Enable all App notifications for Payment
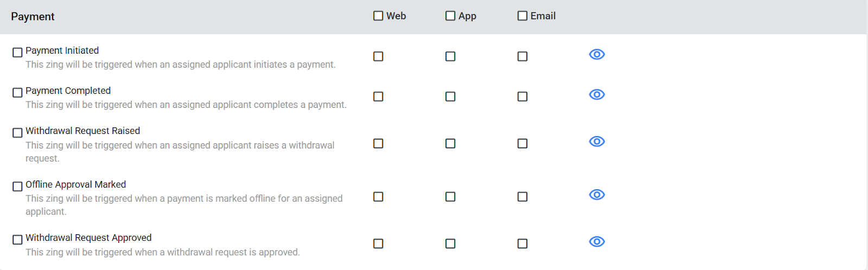Viewport: 868px width, 270px height. pos(450,16)
